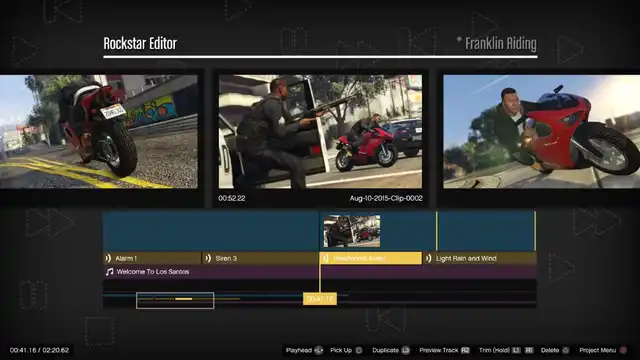Click the Pick Up controller button icon
Image resolution: width=640 pixels, height=360 pixels.
pyautogui.click(x=358, y=350)
